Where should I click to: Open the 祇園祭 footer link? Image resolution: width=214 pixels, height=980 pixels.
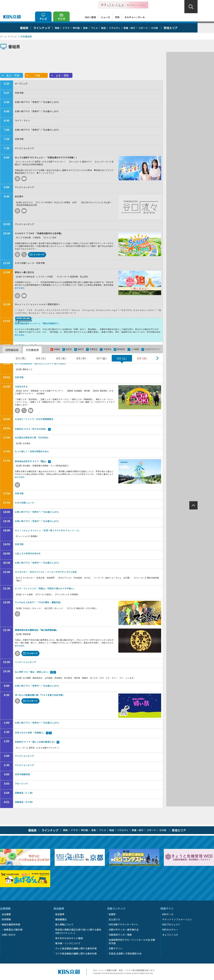(x=112, y=914)
